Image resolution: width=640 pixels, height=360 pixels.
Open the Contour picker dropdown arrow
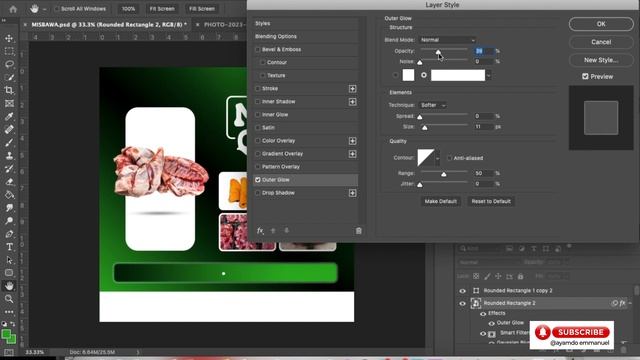click(x=438, y=158)
